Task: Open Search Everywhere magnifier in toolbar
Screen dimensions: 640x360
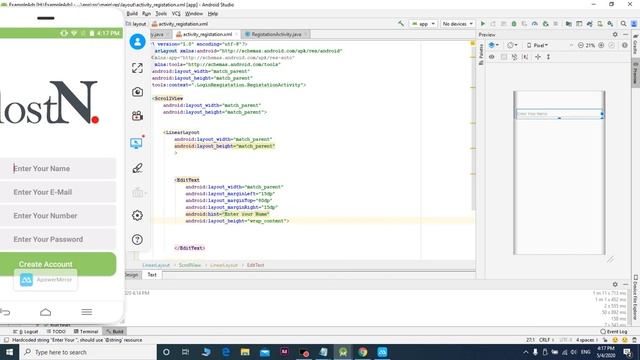Action: [624, 24]
